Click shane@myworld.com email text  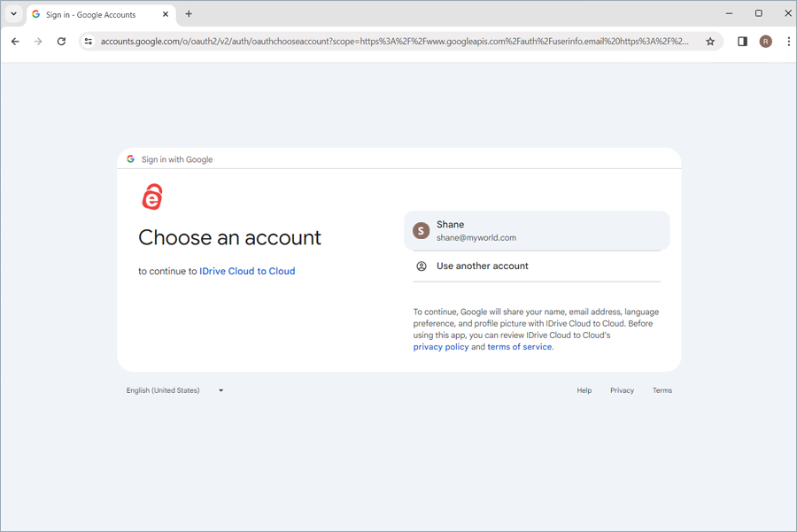476,238
